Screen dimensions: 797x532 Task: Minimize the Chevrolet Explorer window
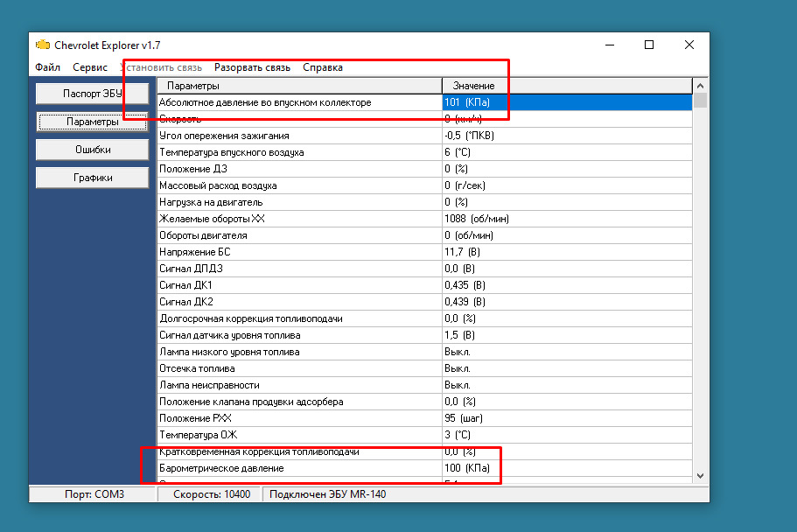click(x=610, y=45)
